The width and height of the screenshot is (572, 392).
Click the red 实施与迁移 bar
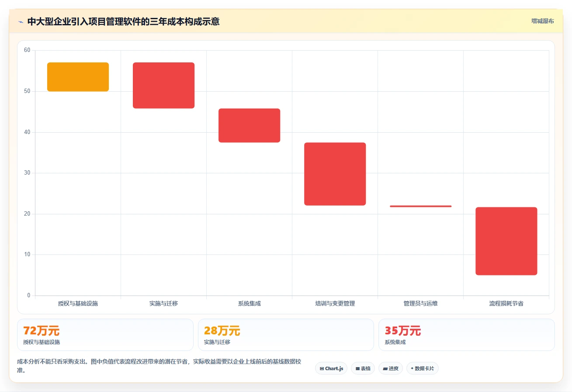tap(163, 85)
